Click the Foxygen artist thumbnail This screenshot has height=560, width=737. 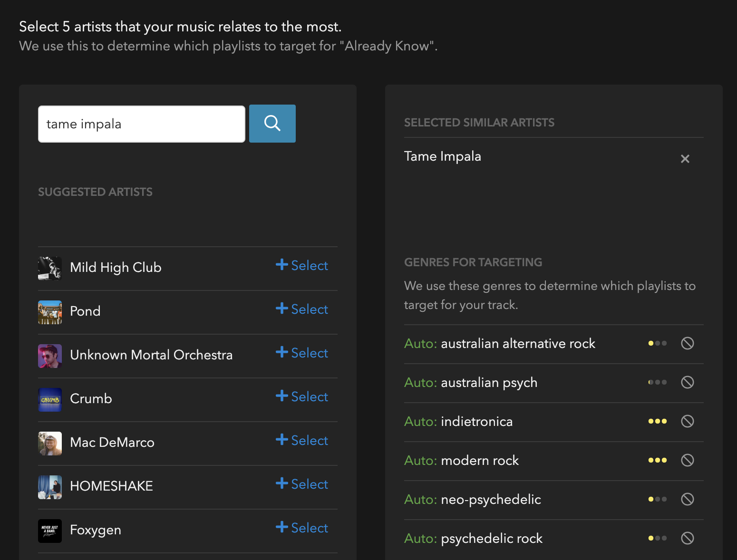(50, 531)
